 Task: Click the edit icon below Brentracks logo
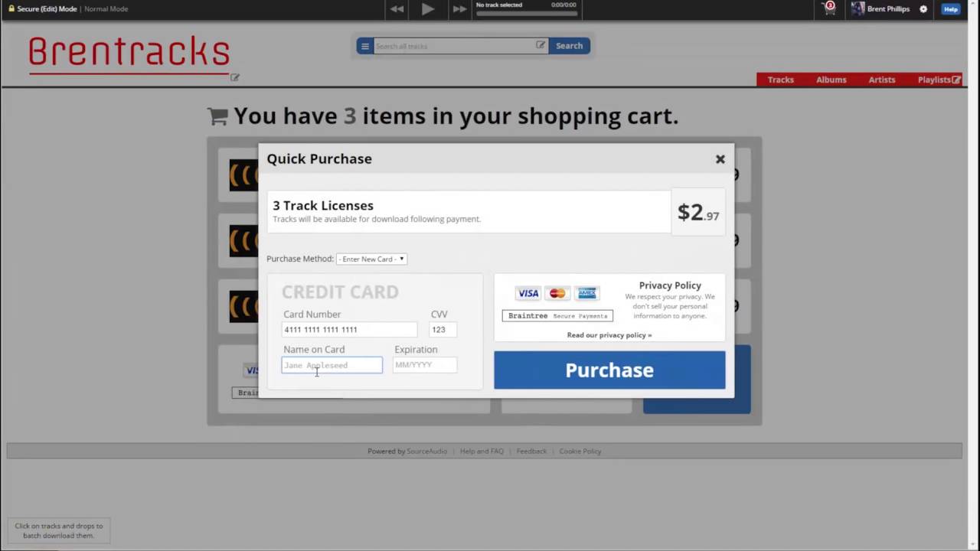(235, 77)
